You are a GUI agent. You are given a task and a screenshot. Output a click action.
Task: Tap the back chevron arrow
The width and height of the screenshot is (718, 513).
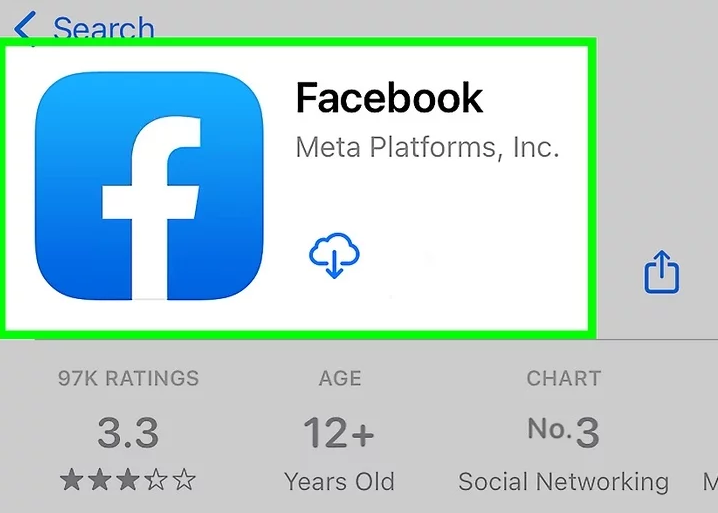tap(24, 29)
